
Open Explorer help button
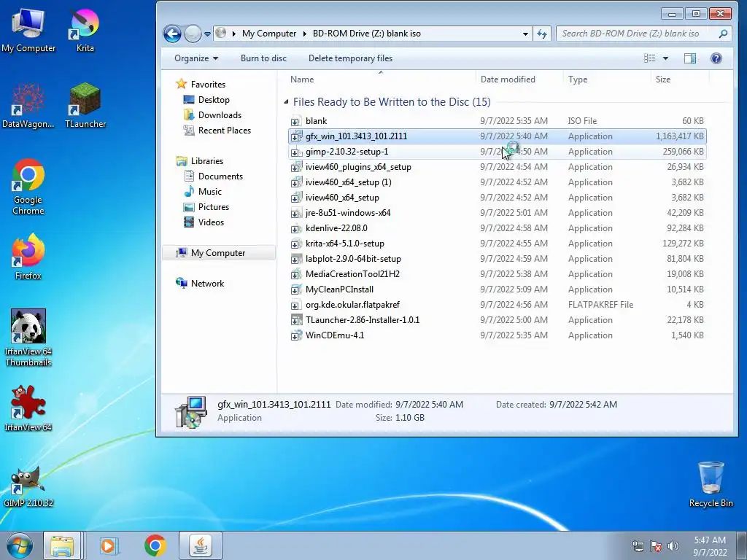click(716, 58)
